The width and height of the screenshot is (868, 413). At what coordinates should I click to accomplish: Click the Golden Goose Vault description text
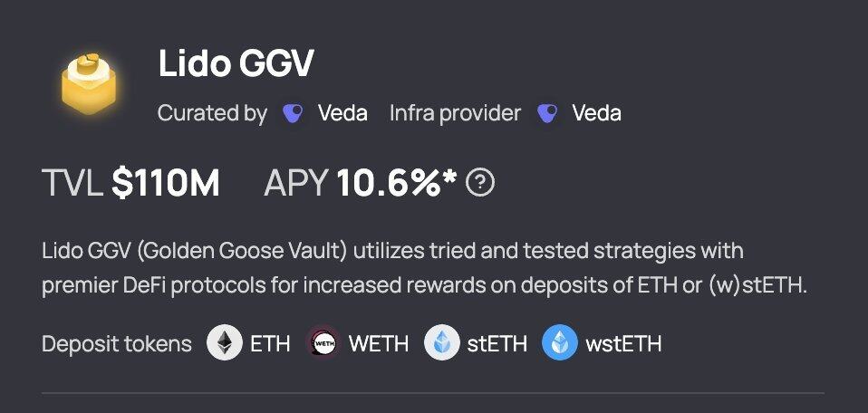coord(425,268)
